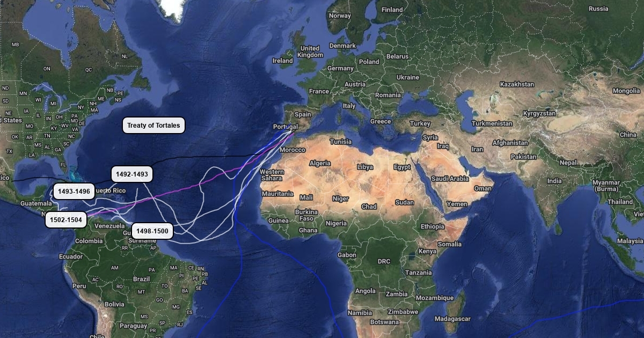The height and width of the screenshot is (338, 644).
Task: Click the Madagascar label
Action: click(x=452, y=319)
